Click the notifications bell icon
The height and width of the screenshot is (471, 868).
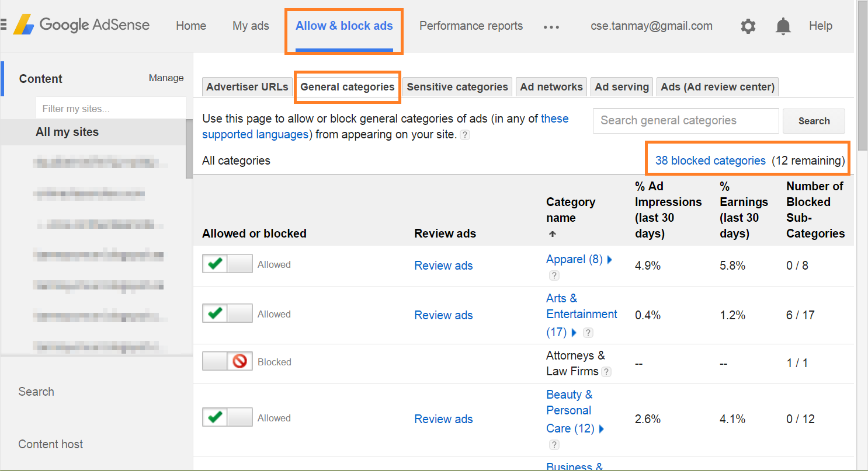[x=783, y=26]
